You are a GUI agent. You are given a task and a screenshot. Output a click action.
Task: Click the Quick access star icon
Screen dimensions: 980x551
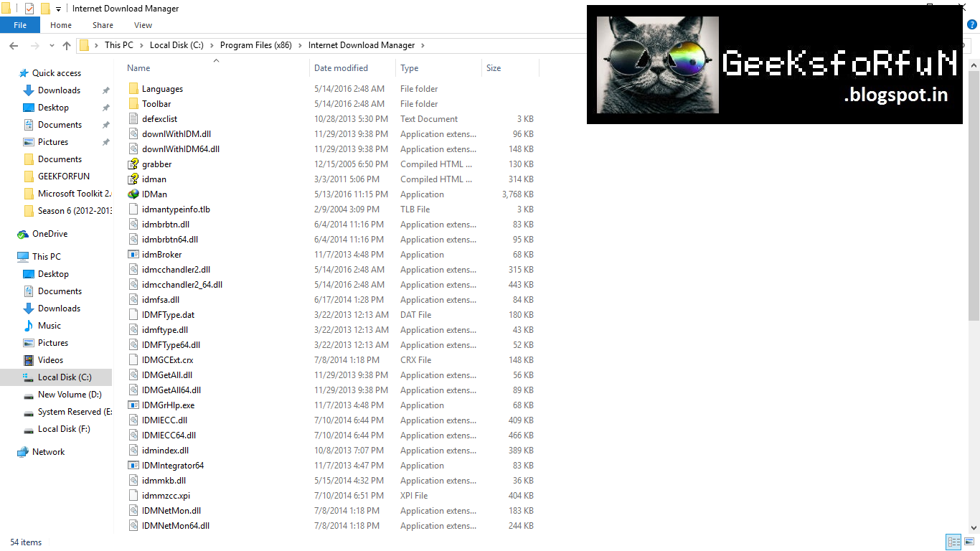24,73
